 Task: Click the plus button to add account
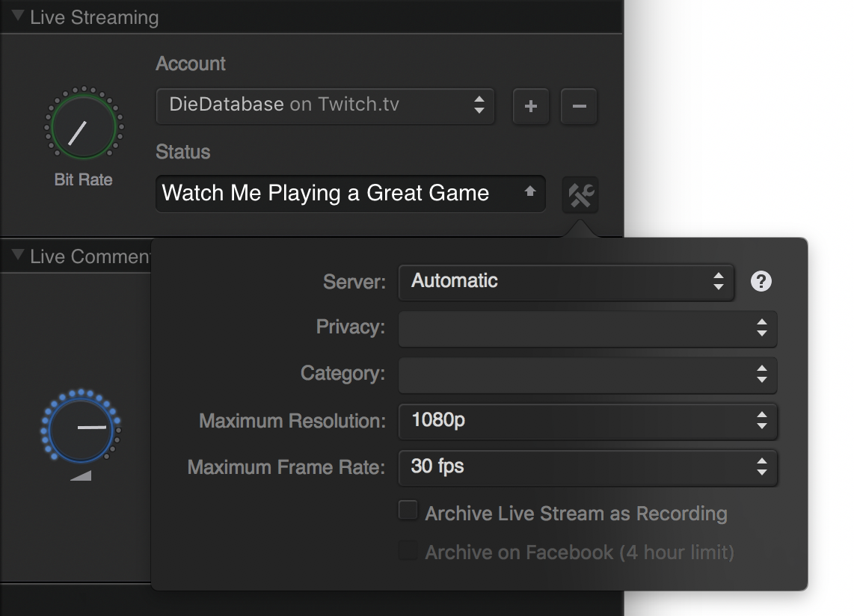click(531, 106)
